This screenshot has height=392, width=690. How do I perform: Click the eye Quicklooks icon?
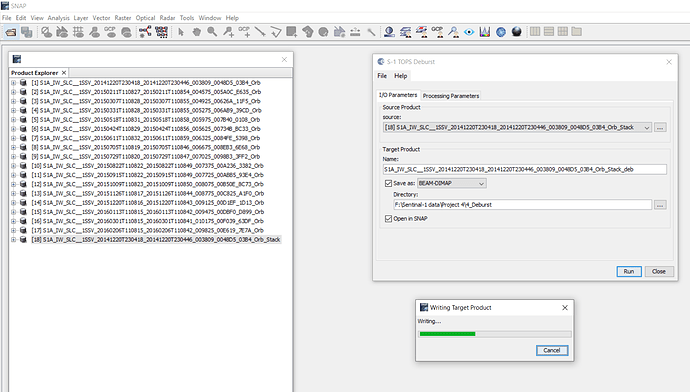click(469, 32)
